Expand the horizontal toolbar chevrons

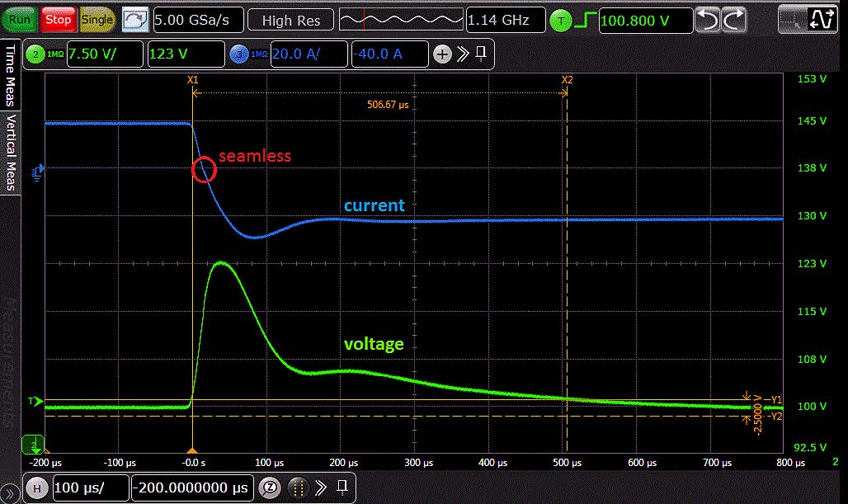321,487
